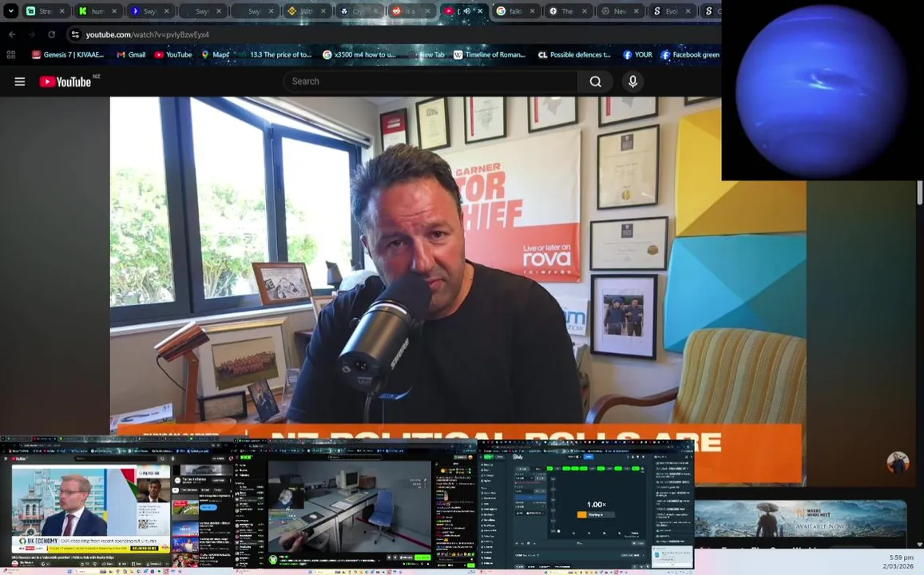Switch to the 'Evol' browser tab
Screen dimensions: 924x575
coord(670,10)
